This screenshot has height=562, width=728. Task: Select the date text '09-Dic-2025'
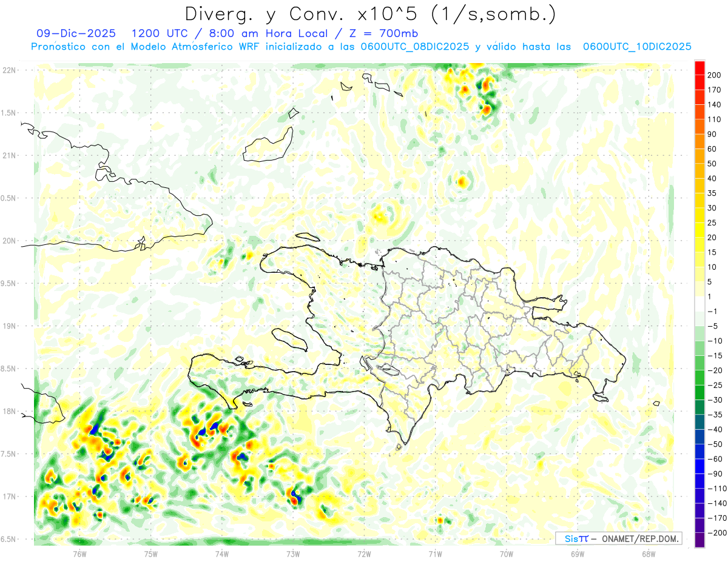click(x=75, y=33)
